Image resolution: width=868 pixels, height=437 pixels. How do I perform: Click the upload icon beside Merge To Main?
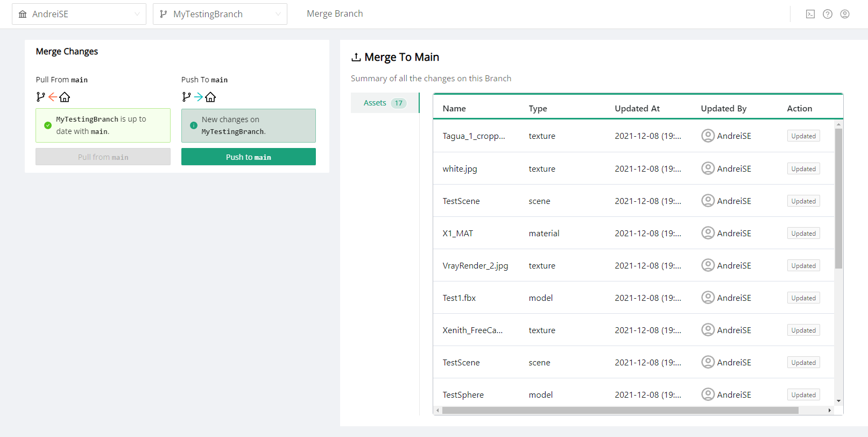pos(356,57)
